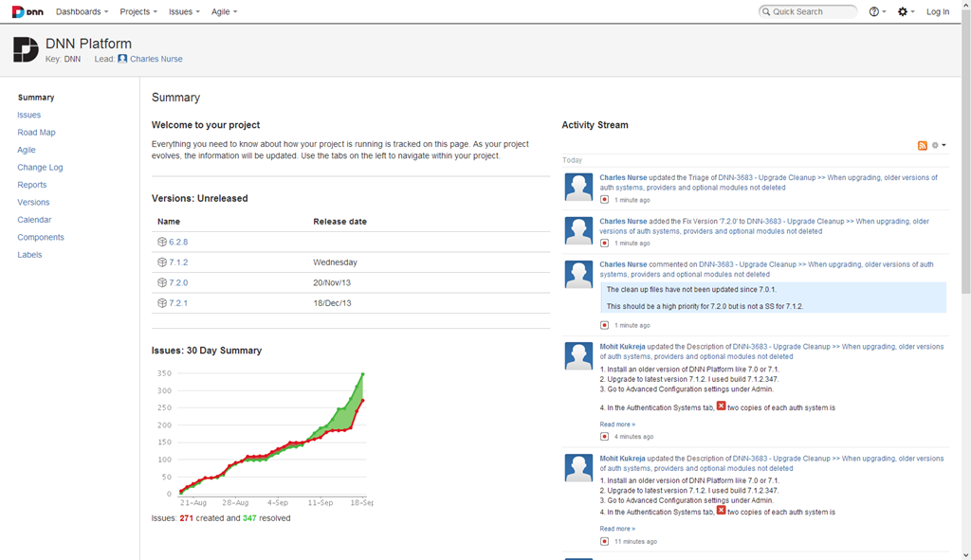971x560 pixels.
Task: Click the search magnifier icon in Quick Search
Action: point(766,11)
